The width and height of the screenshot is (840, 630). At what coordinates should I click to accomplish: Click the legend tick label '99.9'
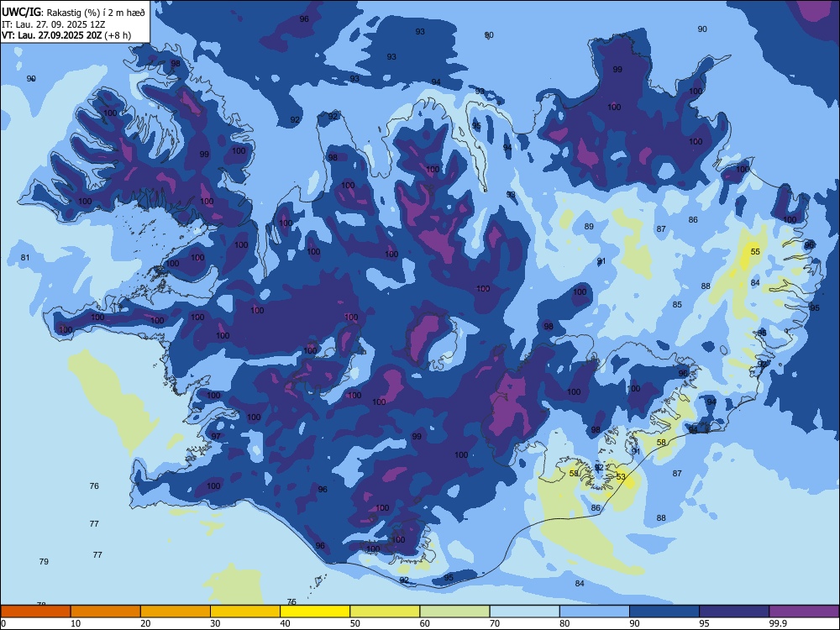click(778, 623)
